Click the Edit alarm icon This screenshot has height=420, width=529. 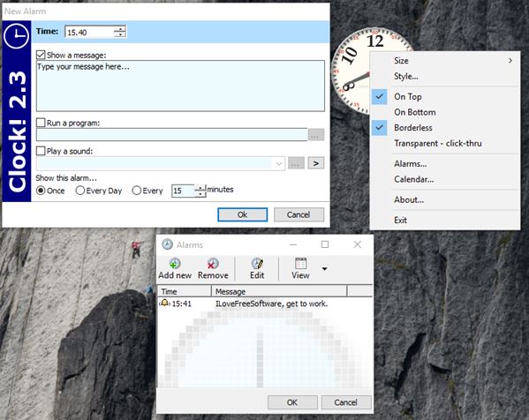[257, 263]
